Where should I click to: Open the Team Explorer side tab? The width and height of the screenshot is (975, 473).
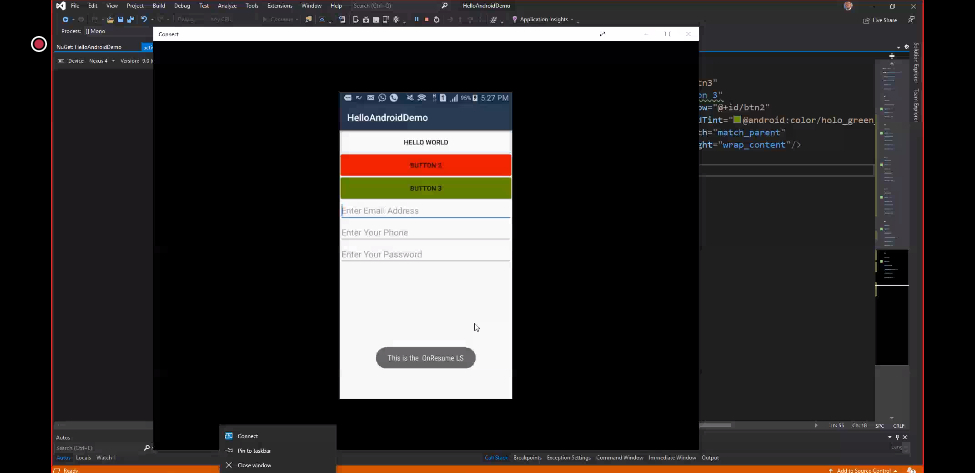coord(916,104)
